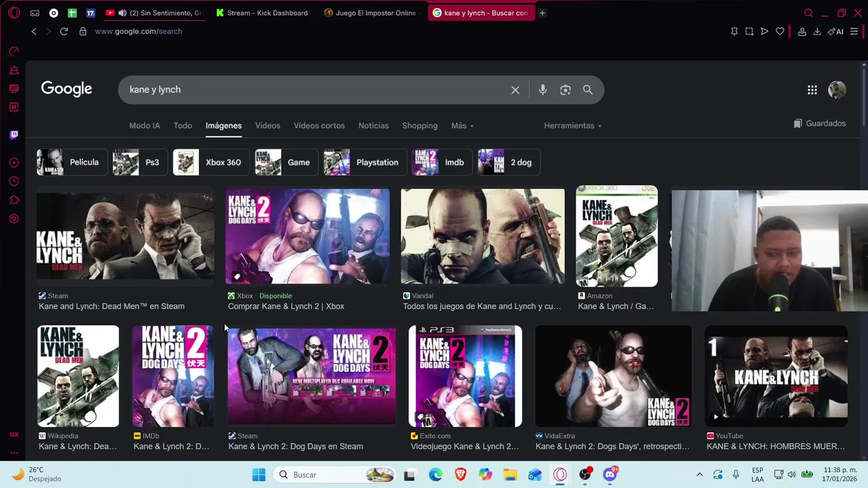Select the Videos cortos tab

[319, 125]
